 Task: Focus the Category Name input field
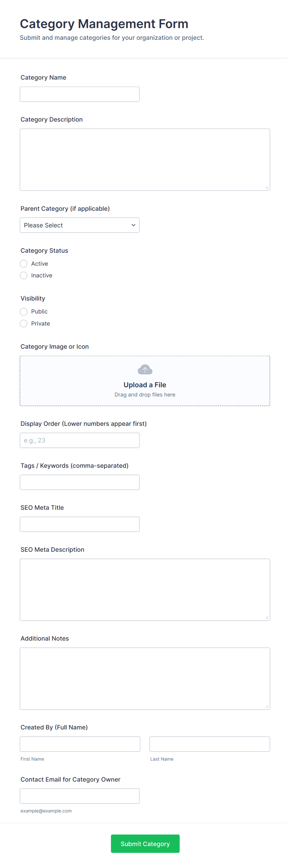click(80, 94)
